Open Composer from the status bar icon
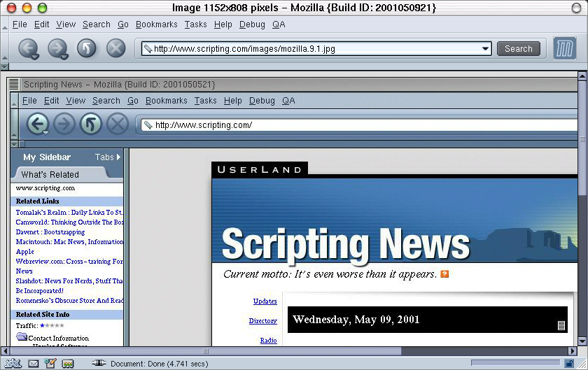This screenshot has width=588, height=370. tap(50, 363)
